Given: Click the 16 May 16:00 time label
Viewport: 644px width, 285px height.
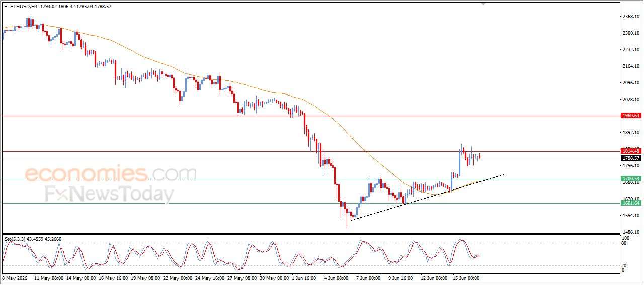Looking at the screenshot, I should 114,278.
